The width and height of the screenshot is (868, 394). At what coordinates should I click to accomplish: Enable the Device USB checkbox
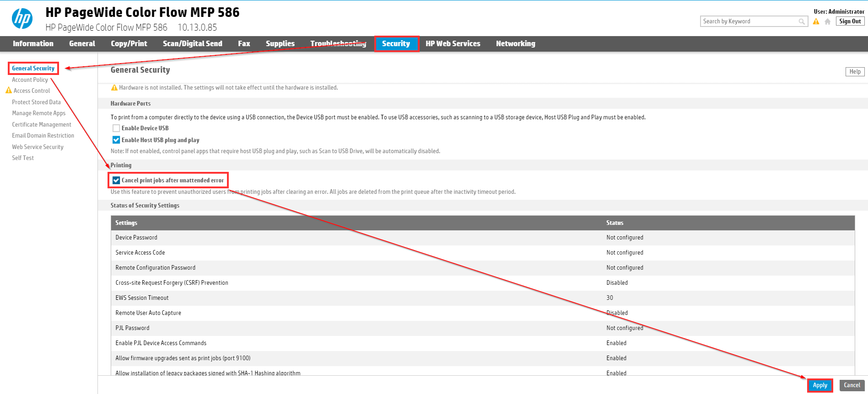pyautogui.click(x=116, y=128)
